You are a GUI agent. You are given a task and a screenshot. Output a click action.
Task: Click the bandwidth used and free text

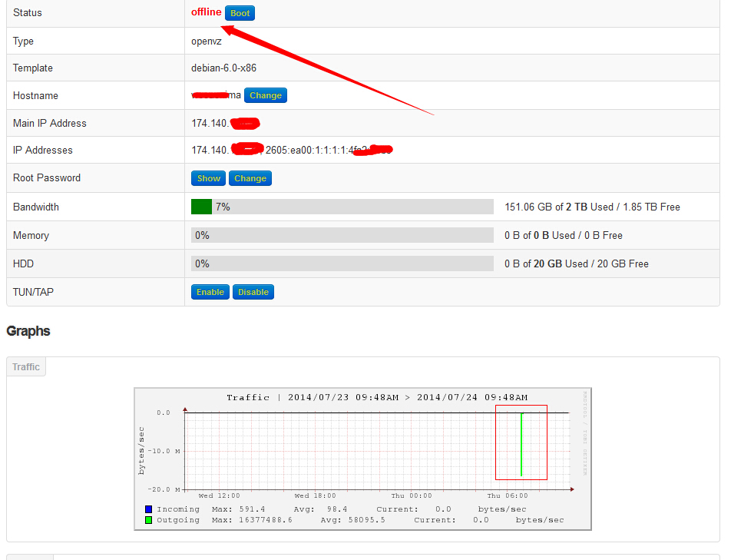(592, 207)
